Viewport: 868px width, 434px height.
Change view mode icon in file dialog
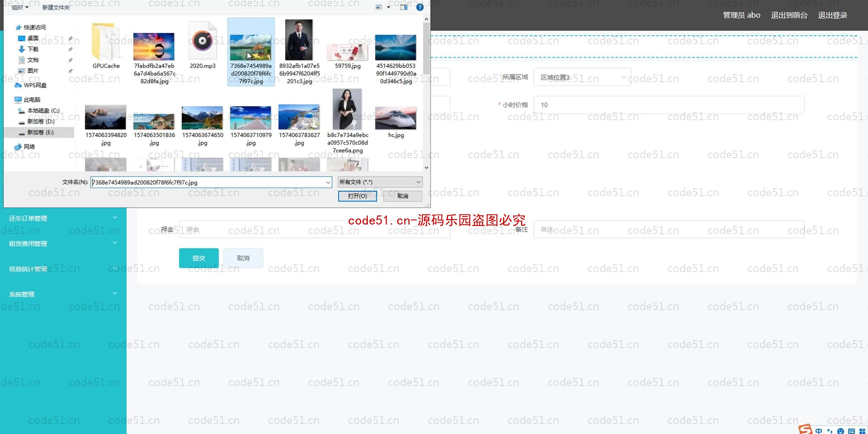tap(379, 7)
